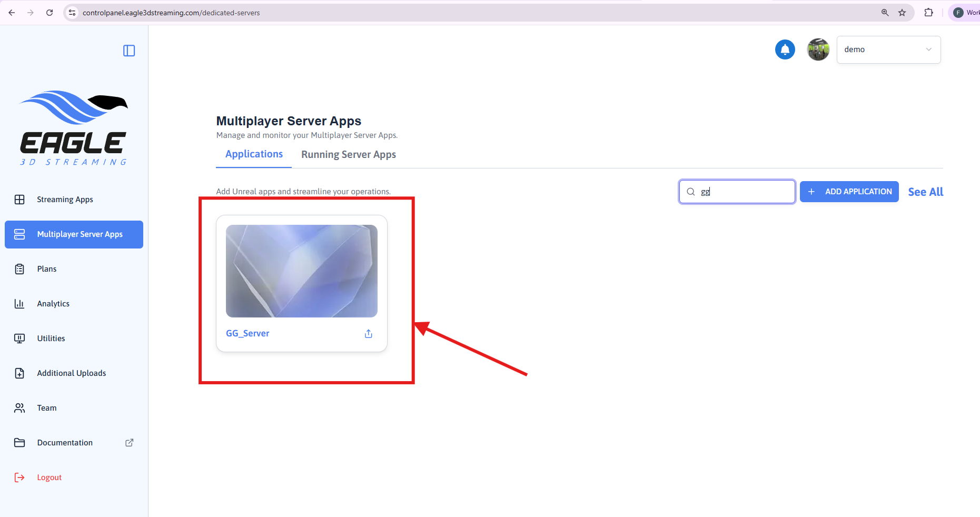Collapse the sidebar with the panel toggle icon
The width and height of the screenshot is (980, 517).
click(129, 51)
